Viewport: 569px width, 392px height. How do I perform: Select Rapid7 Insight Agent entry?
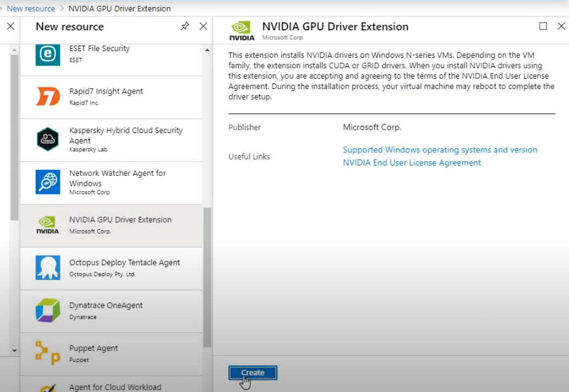111,97
